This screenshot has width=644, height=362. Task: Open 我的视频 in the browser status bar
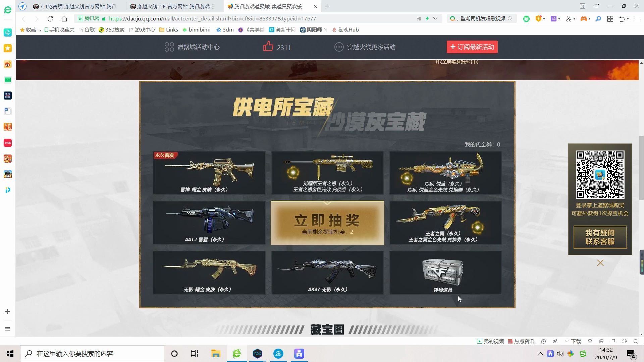point(490,341)
